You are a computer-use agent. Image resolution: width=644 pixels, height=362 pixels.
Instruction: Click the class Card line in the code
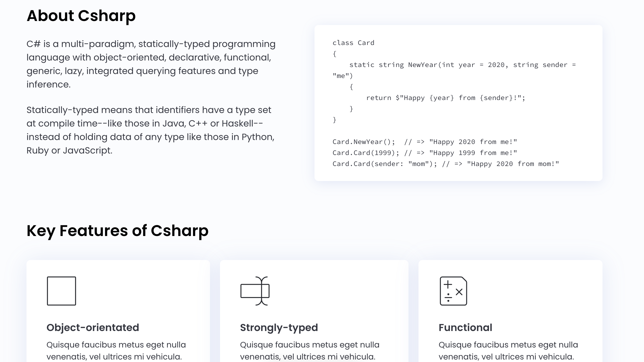[x=353, y=42]
